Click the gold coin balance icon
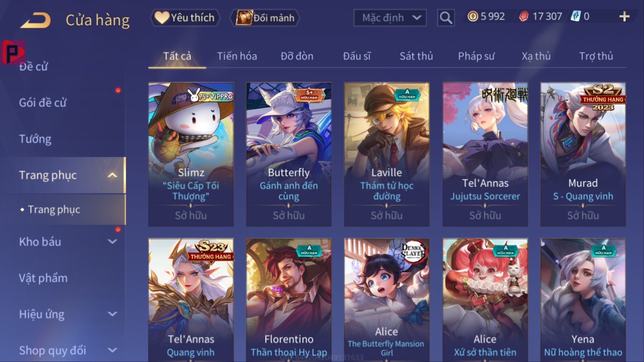 click(x=472, y=16)
